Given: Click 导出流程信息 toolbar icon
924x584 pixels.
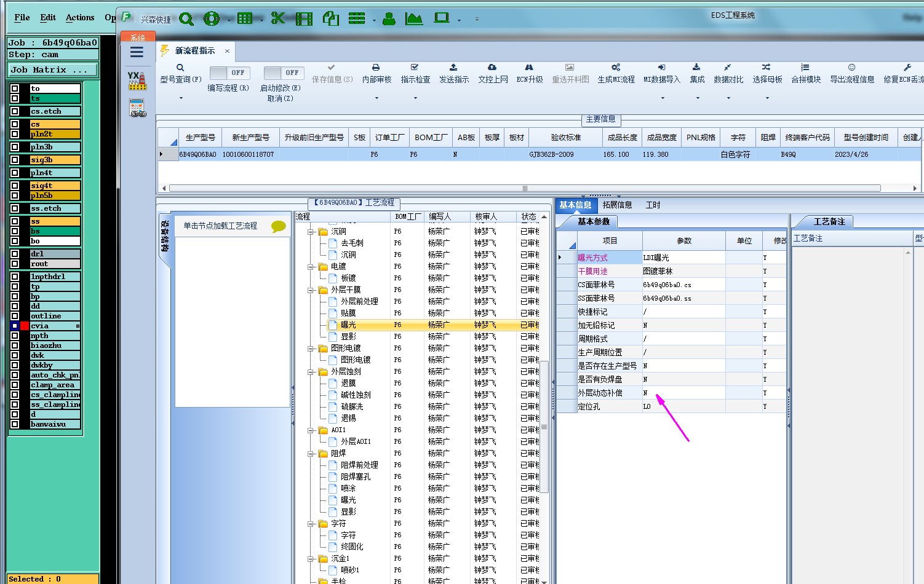Looking at the screenshot, I should point(852,68).
